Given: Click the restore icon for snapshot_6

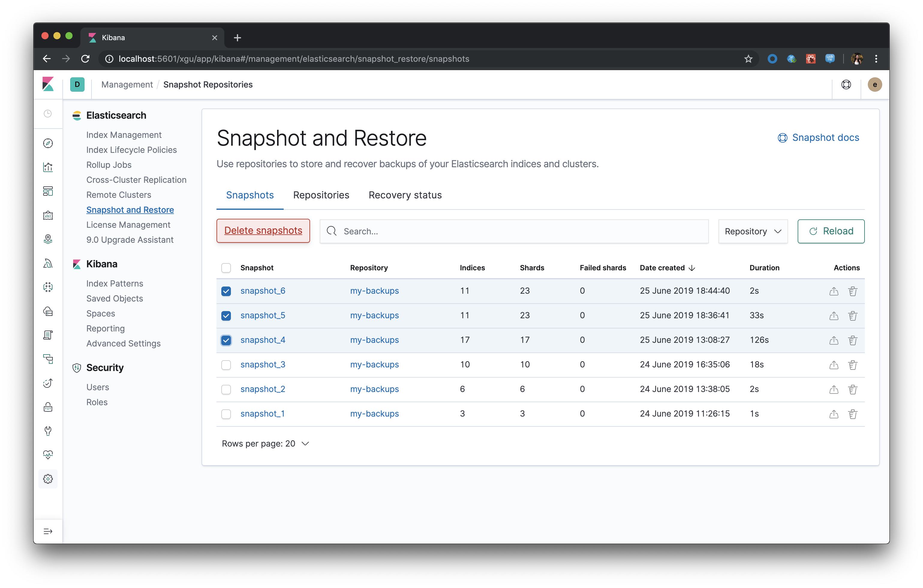Looking at the screenshot, I should pyautogui.click(x=834, y=291).
